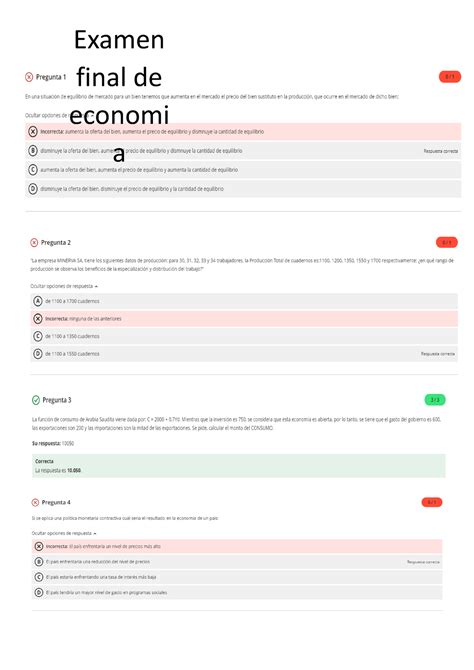Click the incorrect X icon in Pregunta 1's first option

(x=33, y=132)
